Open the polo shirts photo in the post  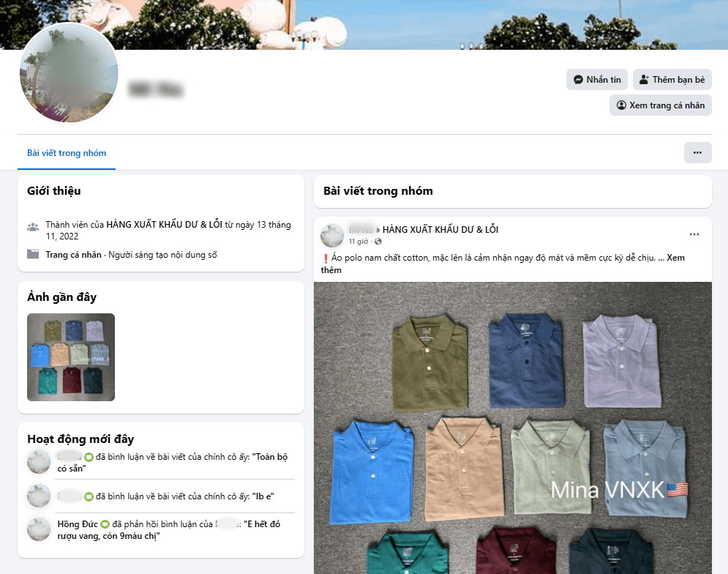[x=513, y=428]
